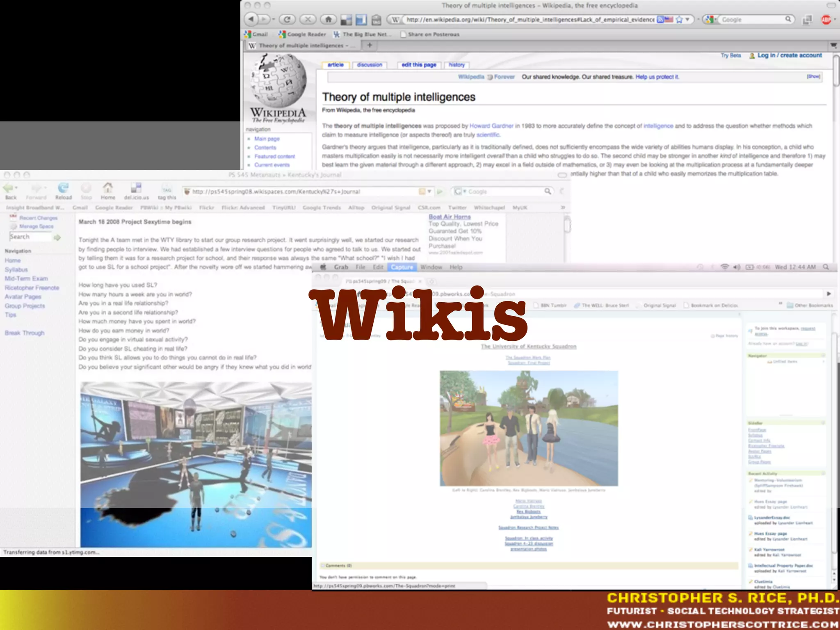
Task: Open the Adblock Plus dropdown arrow
Action: pos(834,19)
